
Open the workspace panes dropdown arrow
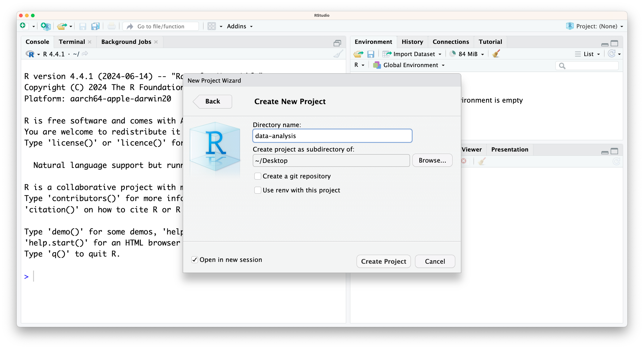pyautogui.click(x=221, y=27)
